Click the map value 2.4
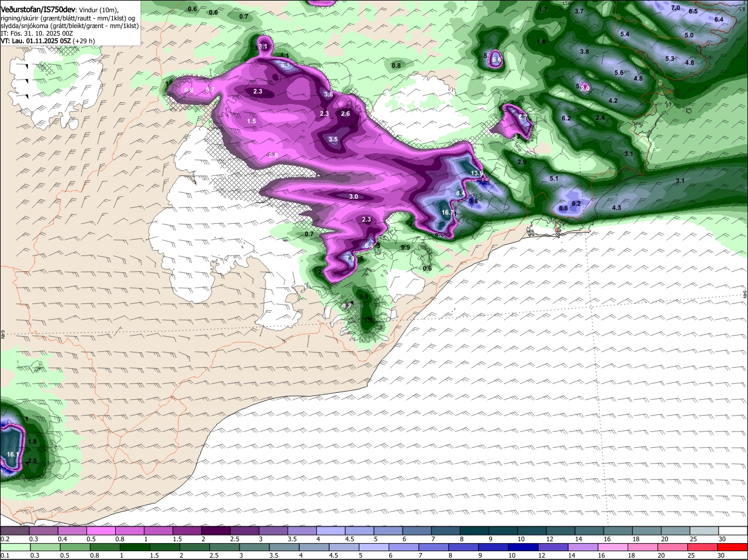This screenshot has width=748, height=560. [x=600, y=117]
